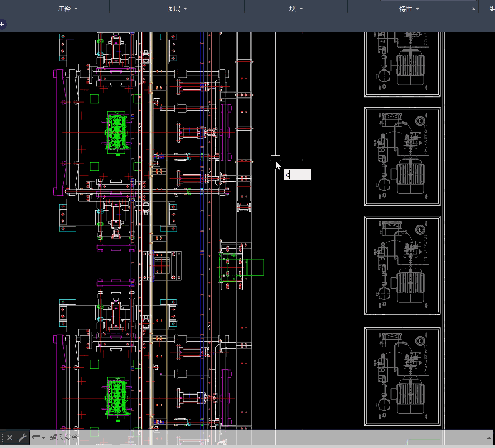Expand command history with the right-side arrow
Screen dimensions: 495x448
click(489, 438)
